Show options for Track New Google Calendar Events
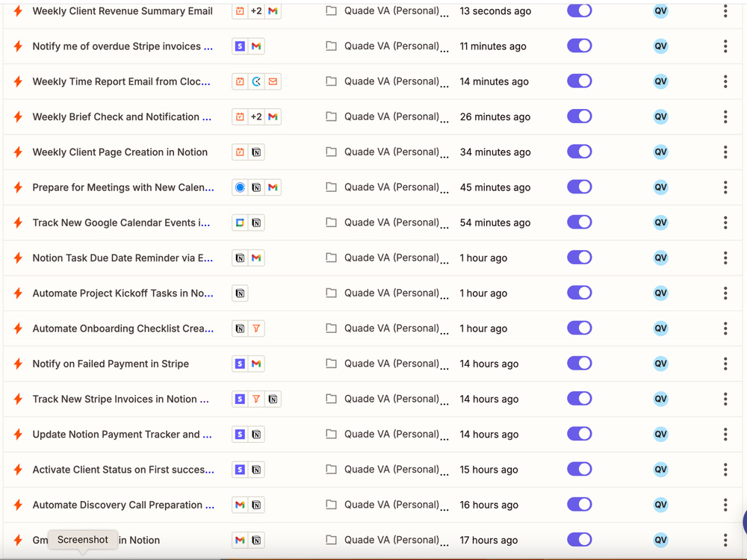The image size is (747, 560). (725, 223)
